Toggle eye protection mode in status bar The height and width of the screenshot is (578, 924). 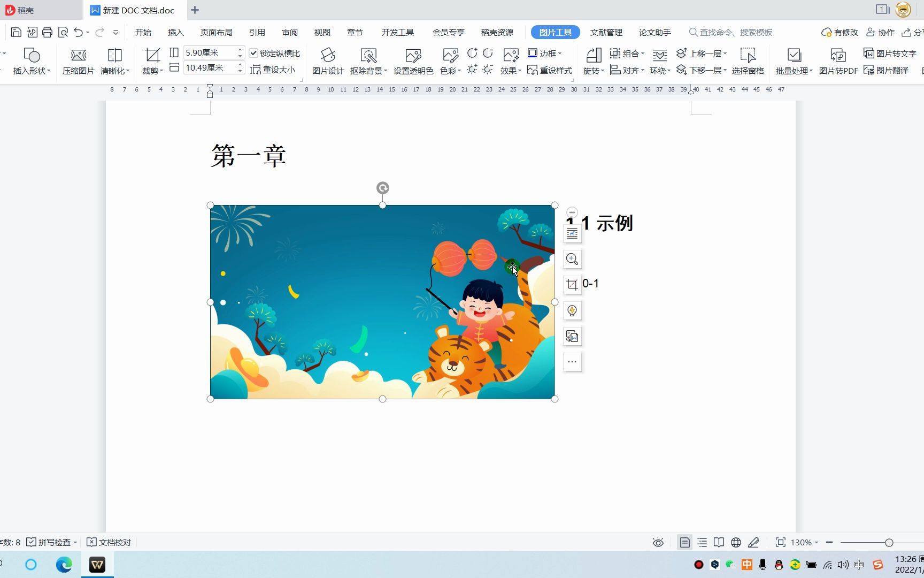[x=658, y=543]
